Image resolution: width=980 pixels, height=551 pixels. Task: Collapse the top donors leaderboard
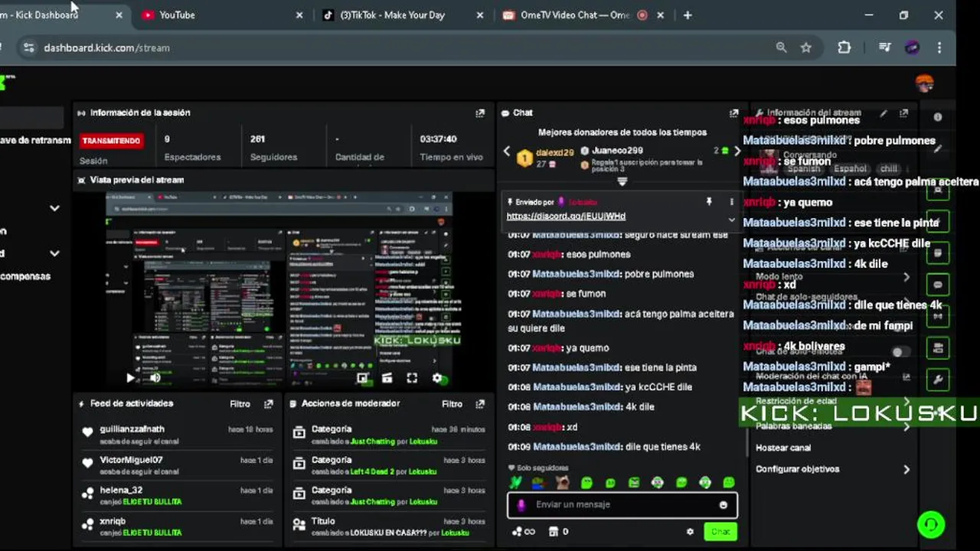622,181
